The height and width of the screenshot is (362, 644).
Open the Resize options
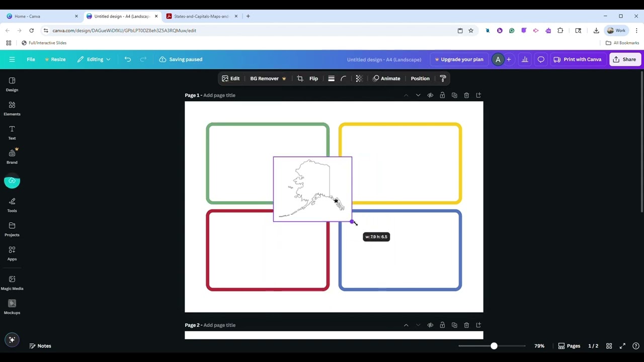pos(55,59)
